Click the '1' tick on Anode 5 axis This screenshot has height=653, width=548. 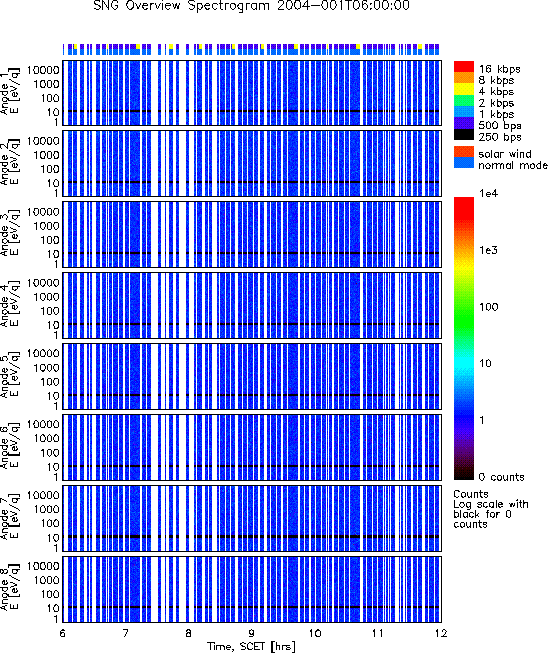pos(56,406)
